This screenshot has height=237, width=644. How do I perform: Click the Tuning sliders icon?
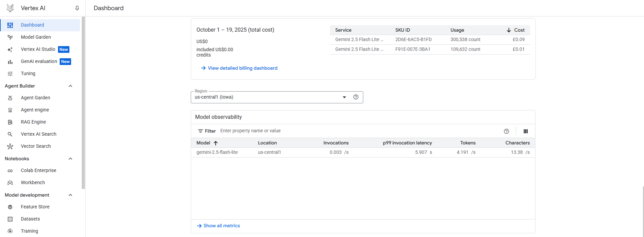10,73
